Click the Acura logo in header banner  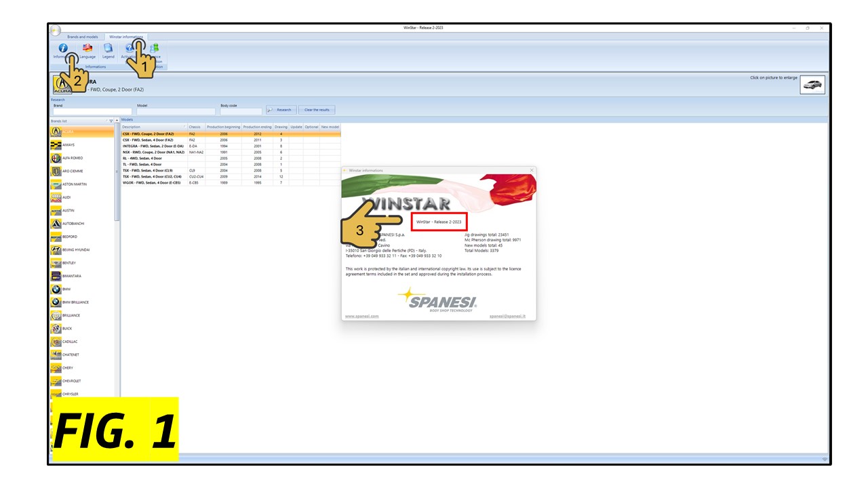[x=62, y=86]
